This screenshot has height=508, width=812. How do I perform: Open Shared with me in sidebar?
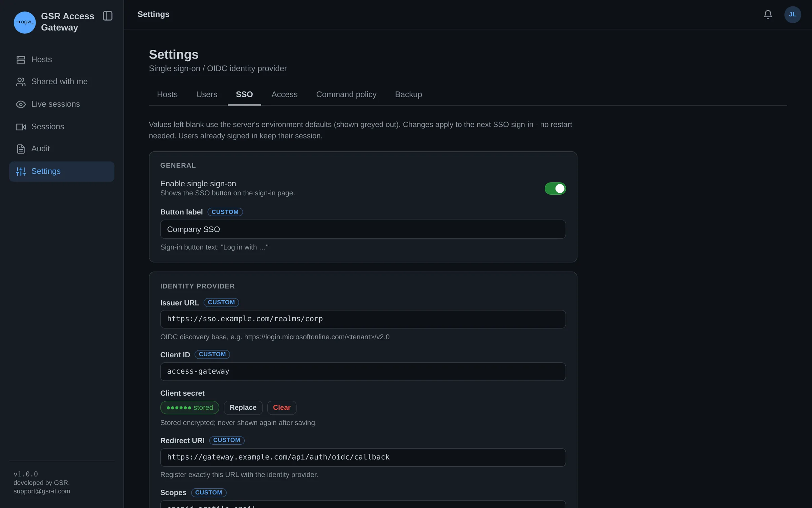coord(62,82)
